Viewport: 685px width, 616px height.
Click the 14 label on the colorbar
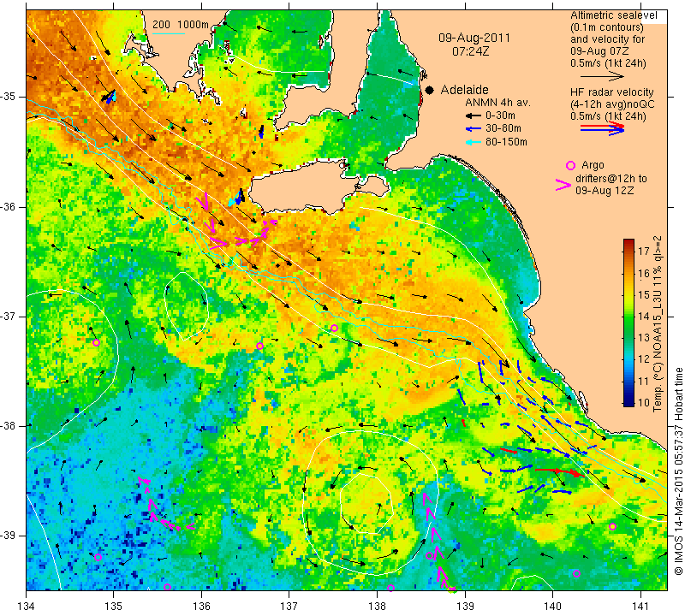coord(644,316)
